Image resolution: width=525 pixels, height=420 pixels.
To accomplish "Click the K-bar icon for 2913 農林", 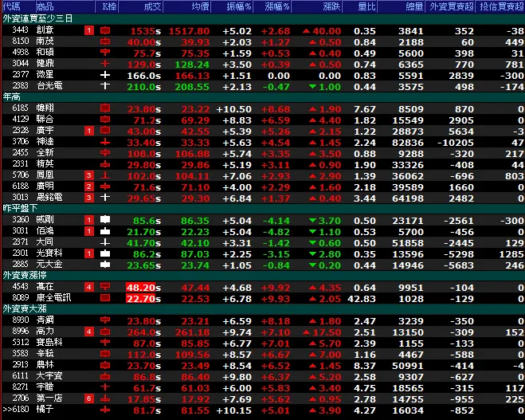I will coord(105,365).
